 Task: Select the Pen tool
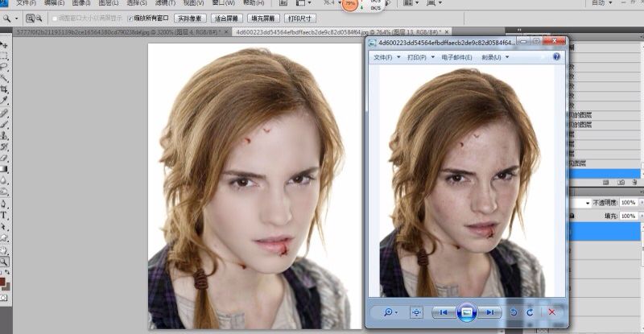click(x=4, y=204)
